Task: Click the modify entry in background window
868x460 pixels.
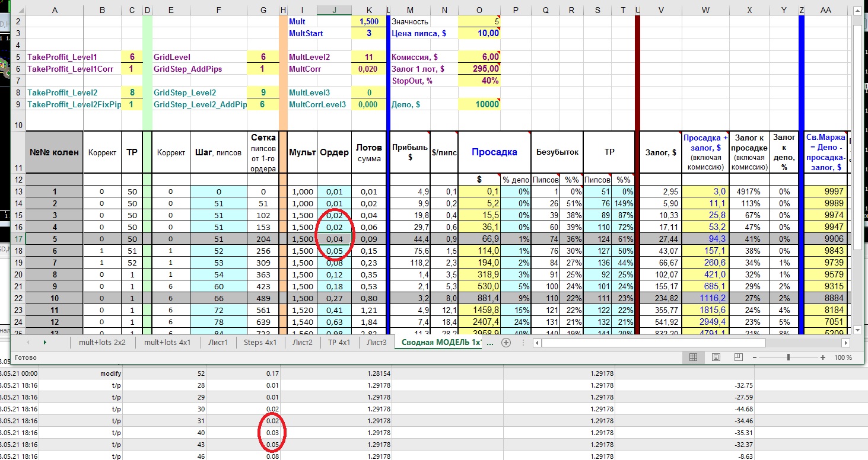Action: point(111,373)
